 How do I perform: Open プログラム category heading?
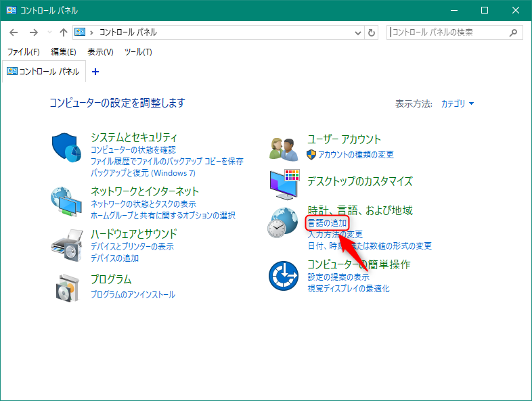tap(111, 279)
